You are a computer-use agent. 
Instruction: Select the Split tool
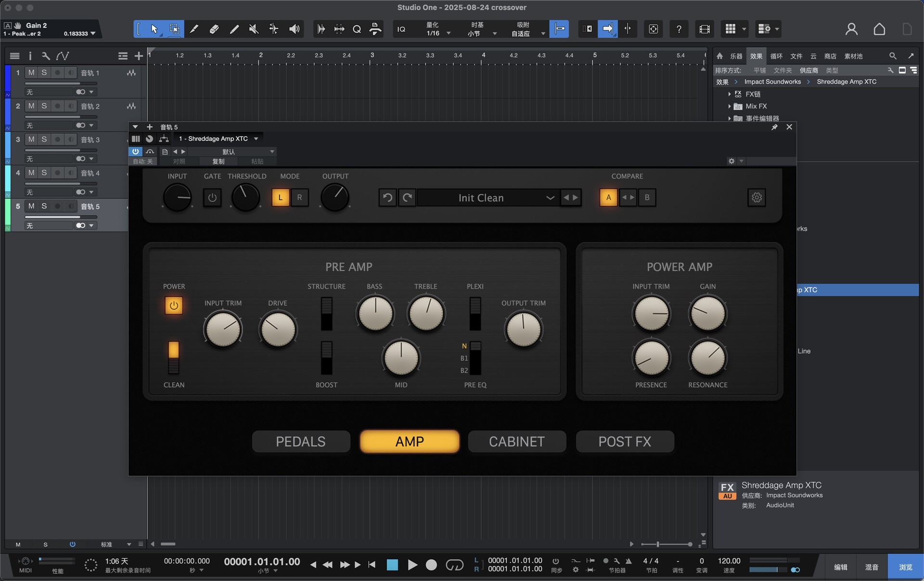tap(194, 29)
